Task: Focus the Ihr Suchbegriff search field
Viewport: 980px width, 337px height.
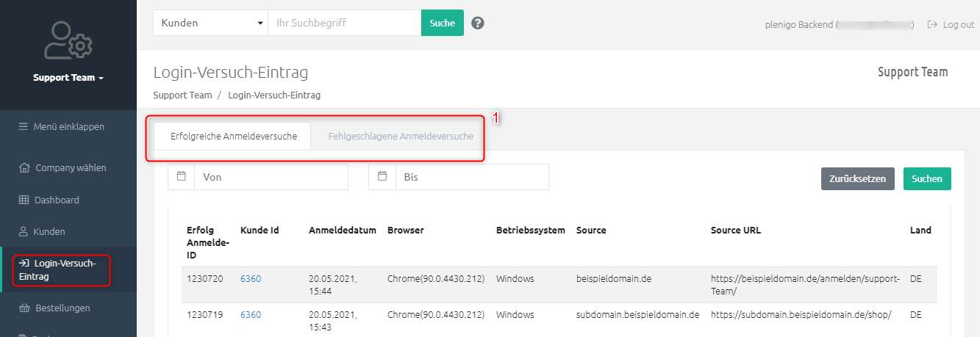Action: (344, 23)
